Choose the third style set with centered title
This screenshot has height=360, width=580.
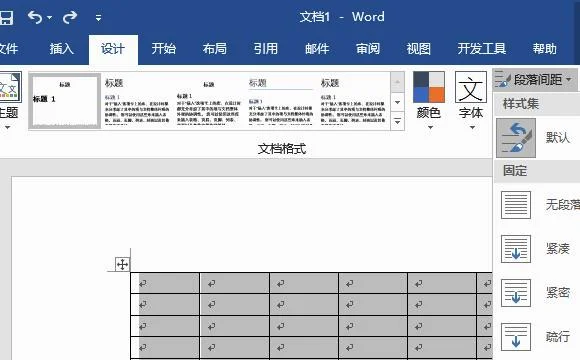pos(209,101)
